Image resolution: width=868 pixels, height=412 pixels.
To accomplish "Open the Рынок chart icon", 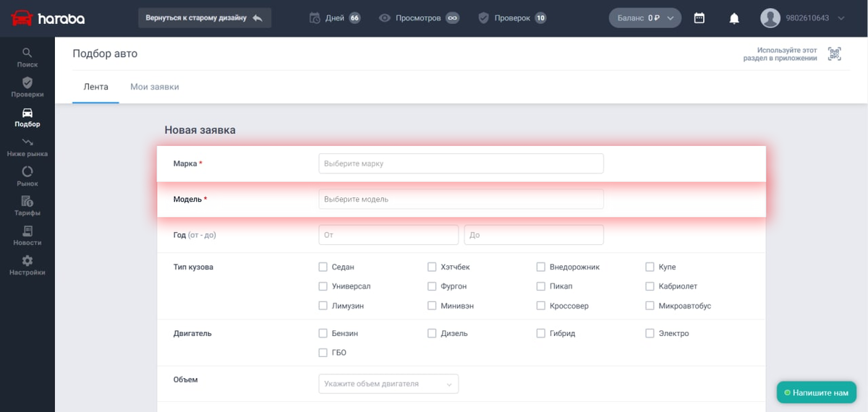I will click(x=27, y=171).
